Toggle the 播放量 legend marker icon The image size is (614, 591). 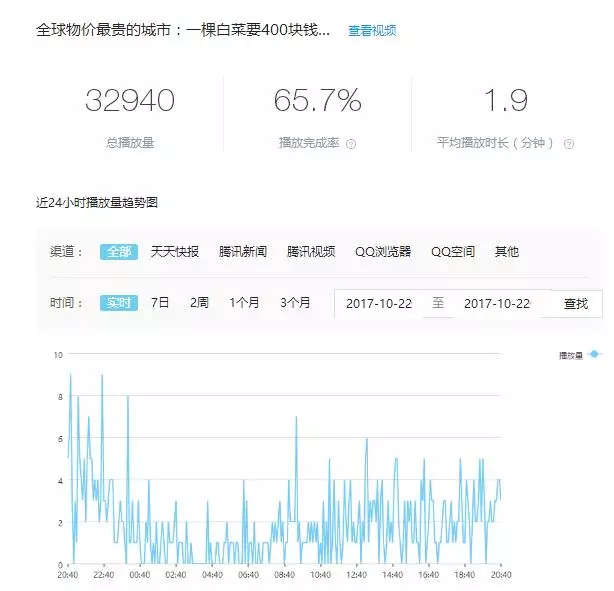point(595,354)
